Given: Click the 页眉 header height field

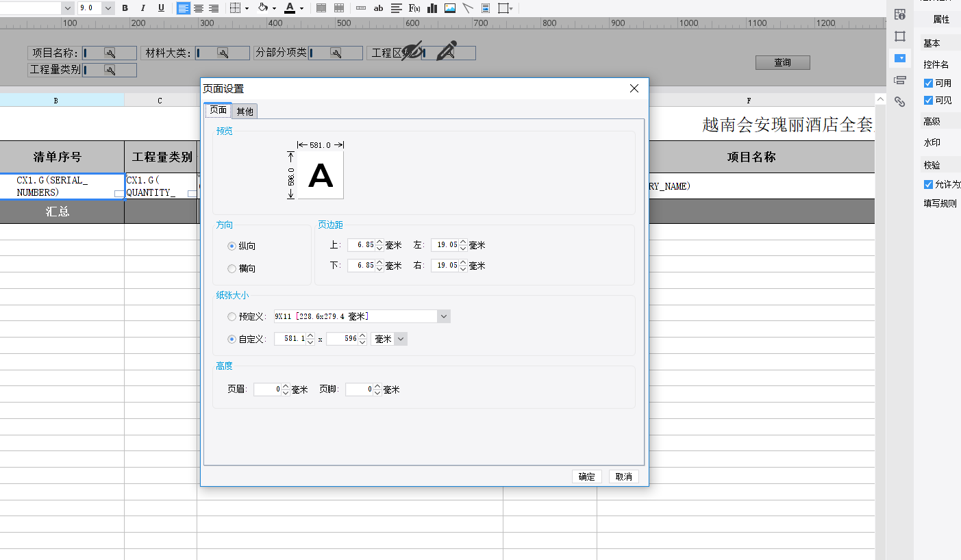Looking at the screenshot, I should [x=267, y=390].
